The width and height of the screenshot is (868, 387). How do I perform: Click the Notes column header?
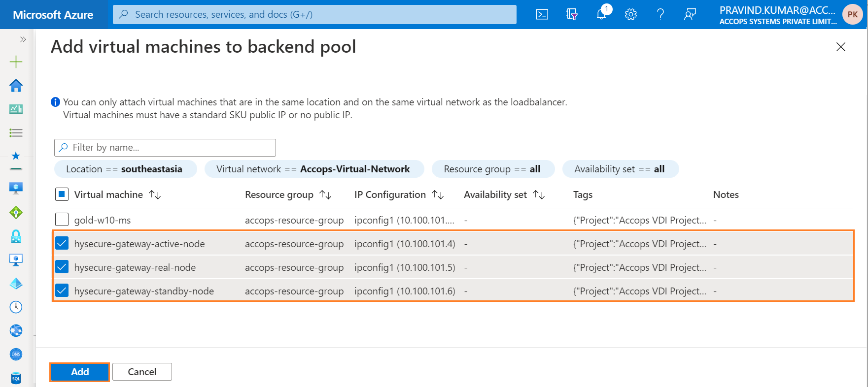[x=726, y=194]
